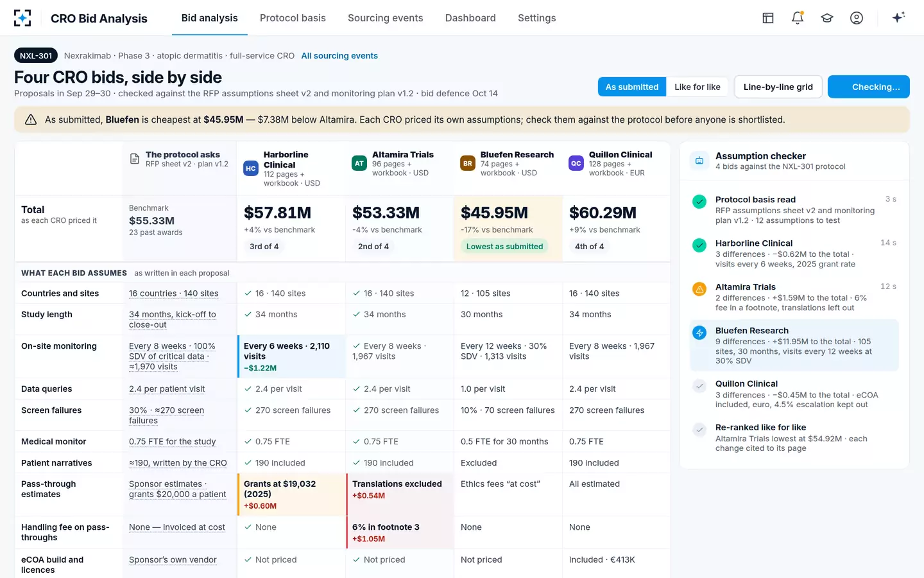
Task: Click the warning triangle in the banner
Action: pyautogui.click(x=30, y=119)
